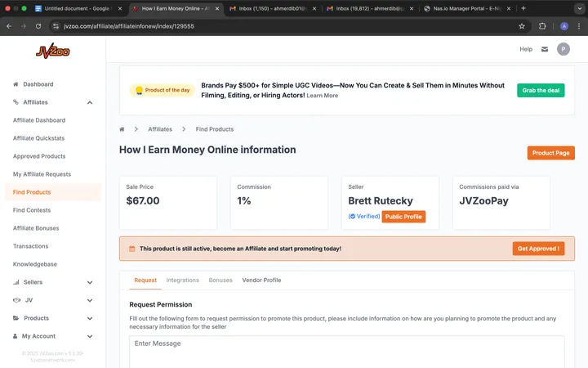Viewport: 588px width, 368px height.
Task: Bookmark this page with the star icon
Action: [x=522, y=25]
